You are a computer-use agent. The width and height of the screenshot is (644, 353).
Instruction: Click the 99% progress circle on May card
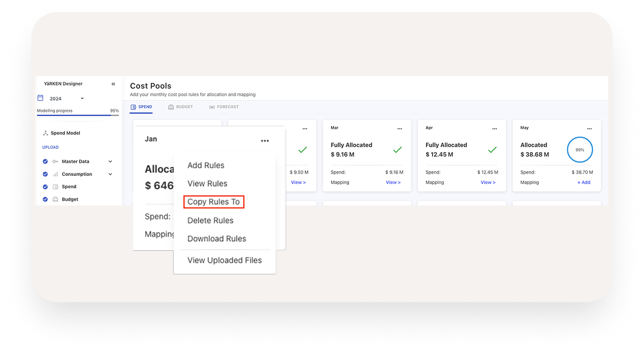580,150
